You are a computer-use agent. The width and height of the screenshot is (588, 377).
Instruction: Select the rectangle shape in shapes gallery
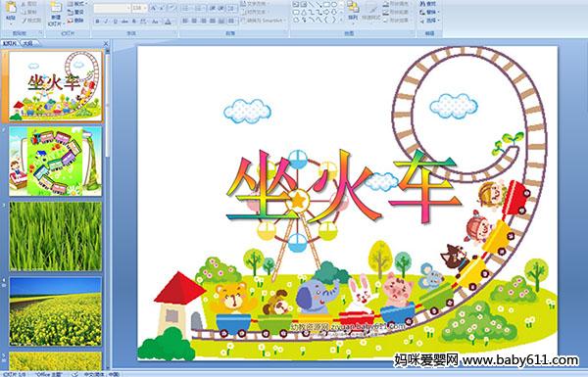point(327,5)
